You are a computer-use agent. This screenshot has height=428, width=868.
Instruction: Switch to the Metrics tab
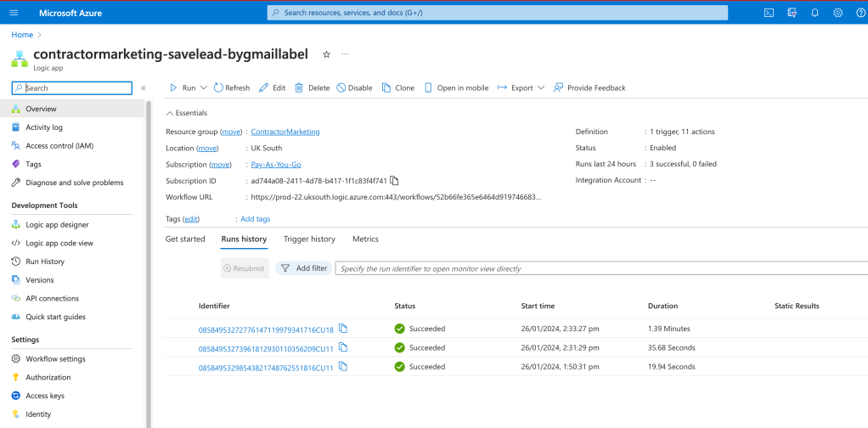pyautogui.click(x=365, y=239)
